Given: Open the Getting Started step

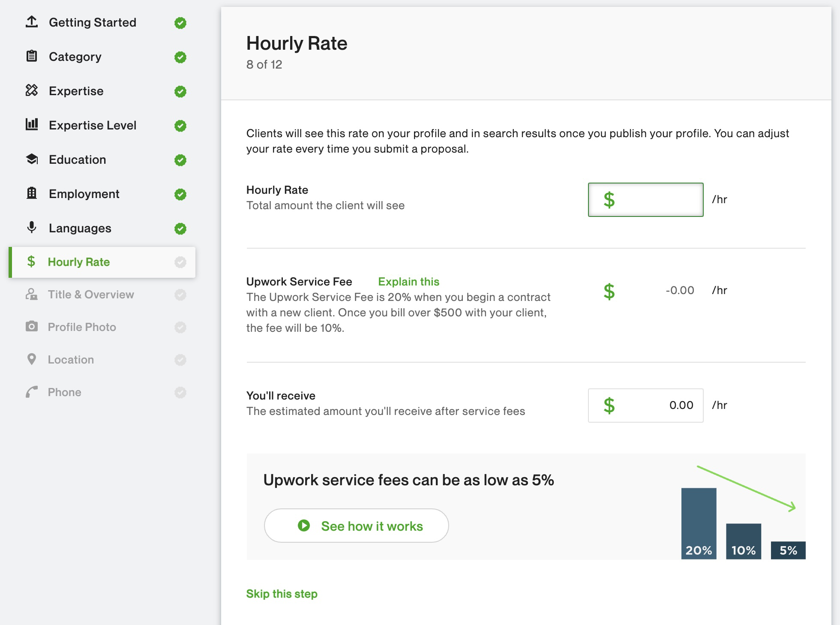Looking at the screenshot, I should point(93,22).
